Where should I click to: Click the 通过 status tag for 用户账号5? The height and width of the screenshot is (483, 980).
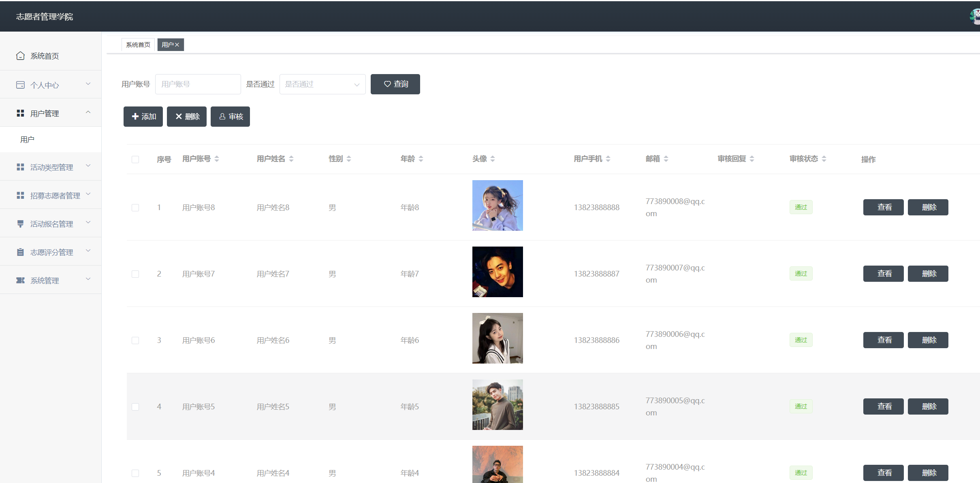801,406
